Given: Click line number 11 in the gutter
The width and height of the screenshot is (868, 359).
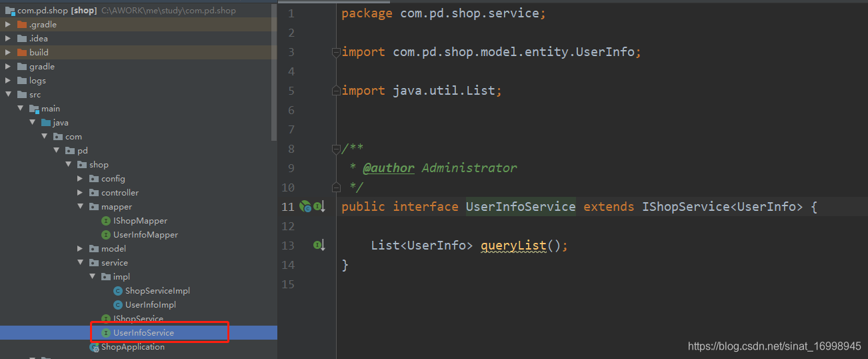Looking at the screenshot, I should (x=287, y=207).
